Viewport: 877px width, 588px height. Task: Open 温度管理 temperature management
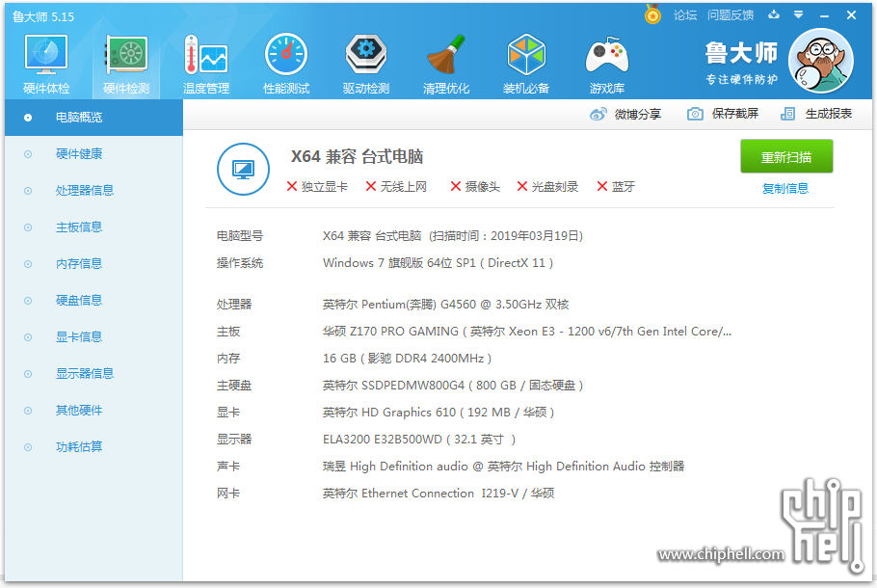point(206,65)
